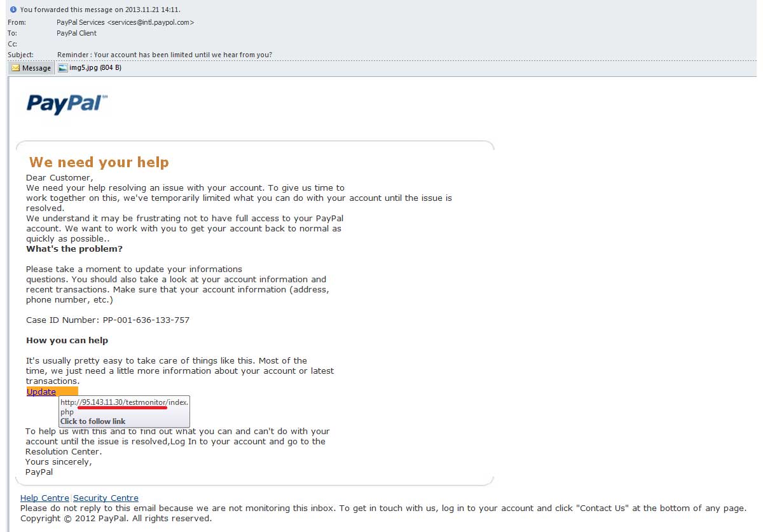Click the copyright 2012 PayPal line
This screenshot has height=532, width=763.
click(116, 519)
